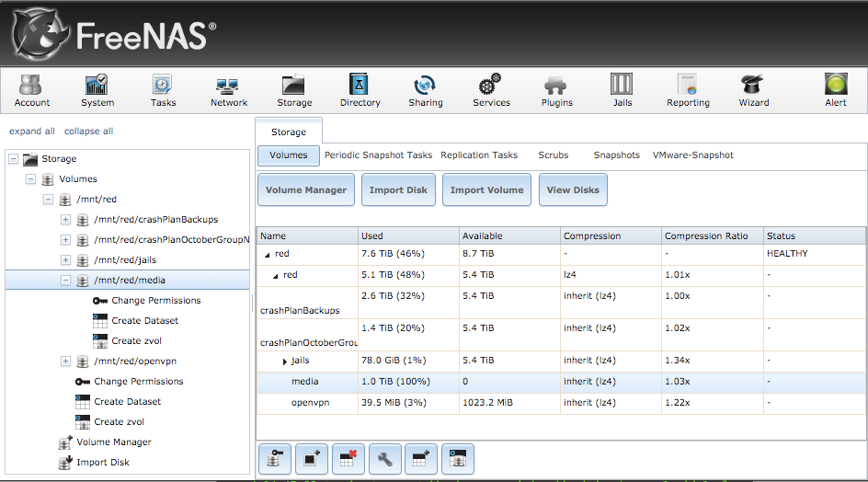Click the create dataset icon button below the table
This screenshot has width=868, height=482.
click(421, 459)
